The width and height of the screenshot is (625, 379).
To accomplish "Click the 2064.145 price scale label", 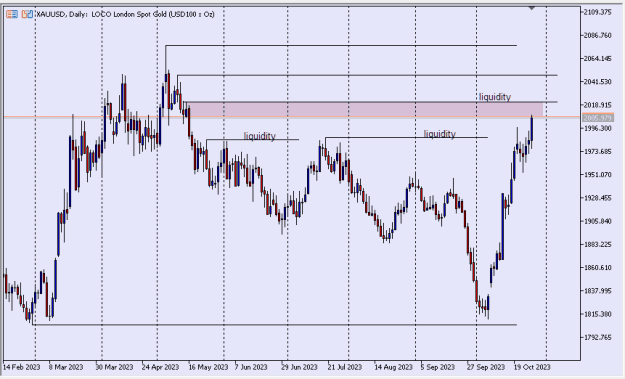I will [x=597, y=59].
